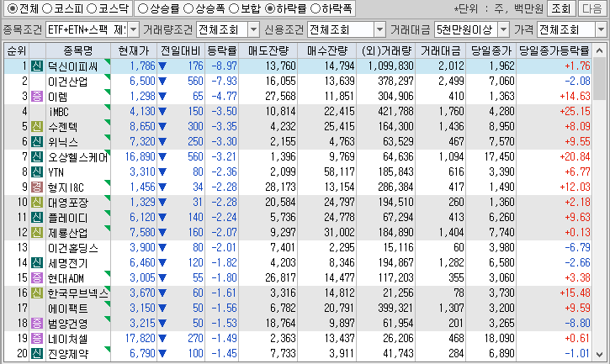The width and height of the screenshot is (610, 364).
Task: Sort by the 전일대비 column header
Action: [x=181, y=50]
